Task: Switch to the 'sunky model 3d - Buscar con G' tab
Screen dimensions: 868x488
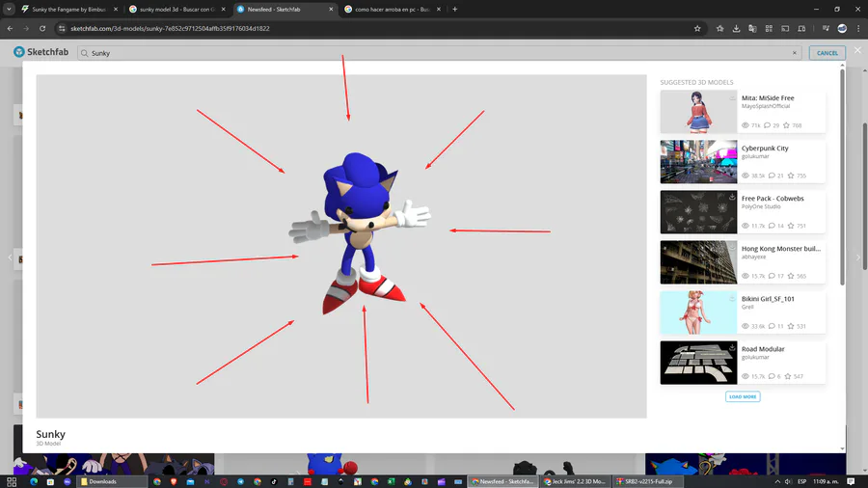Action: click(x=176, y=10)
